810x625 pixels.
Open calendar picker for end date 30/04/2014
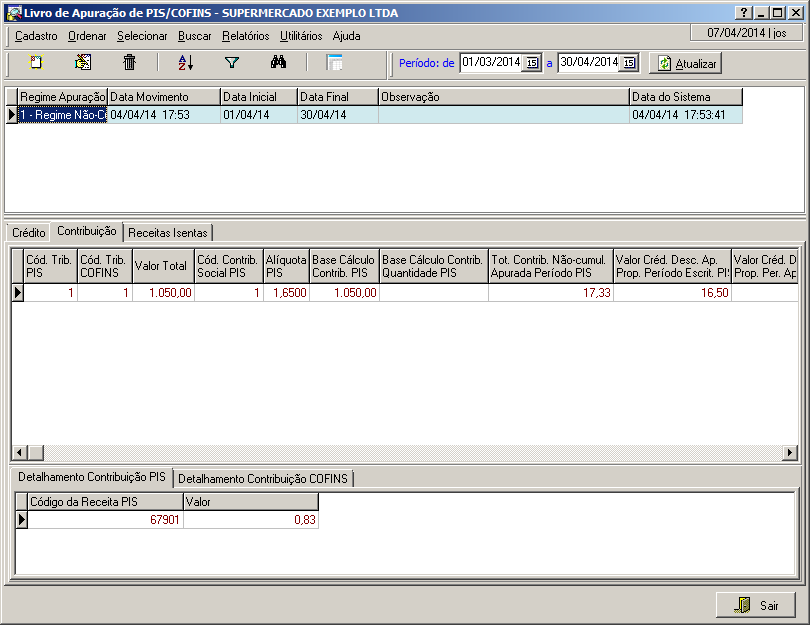630,63
